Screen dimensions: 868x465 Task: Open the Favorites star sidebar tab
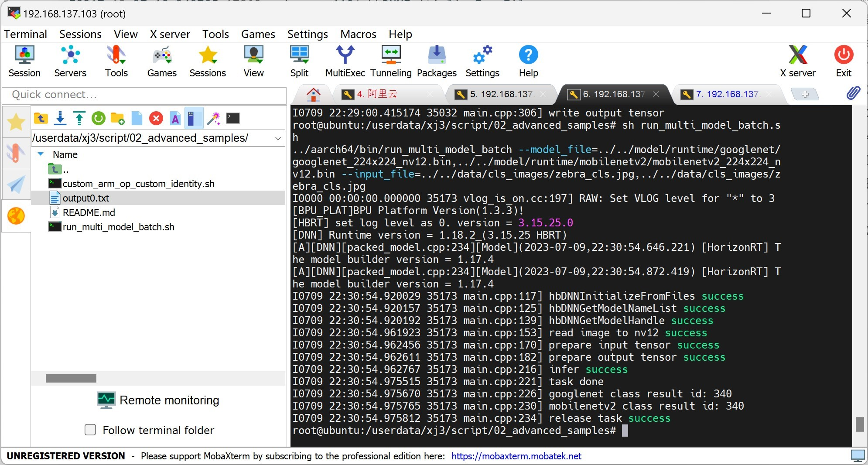[x=16, y=122]
